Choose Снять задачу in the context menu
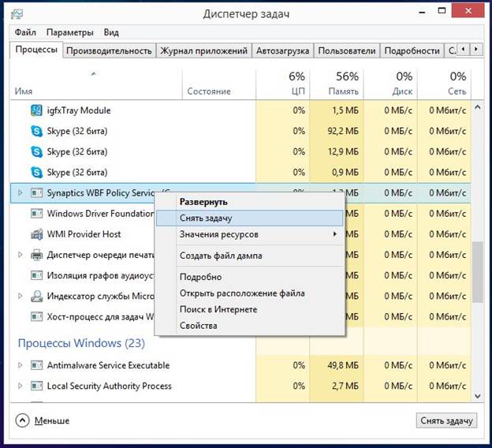This screenshot has height=448, width=492. (206, 218)
